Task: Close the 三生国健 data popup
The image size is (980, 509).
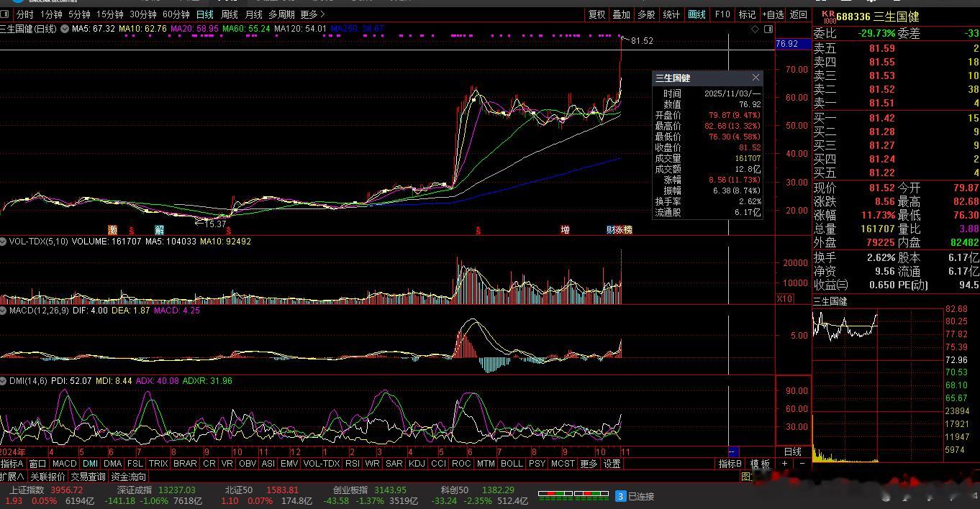Action: point(756,78)
